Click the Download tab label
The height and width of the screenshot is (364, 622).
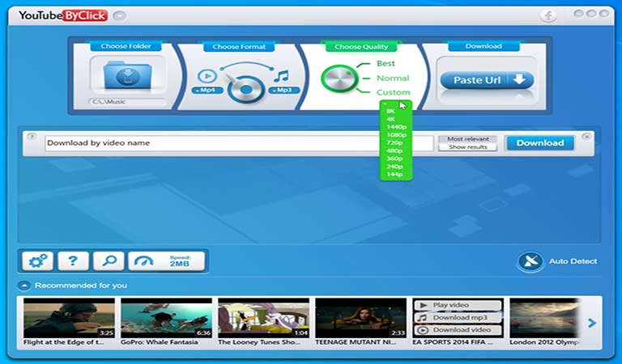484,46
